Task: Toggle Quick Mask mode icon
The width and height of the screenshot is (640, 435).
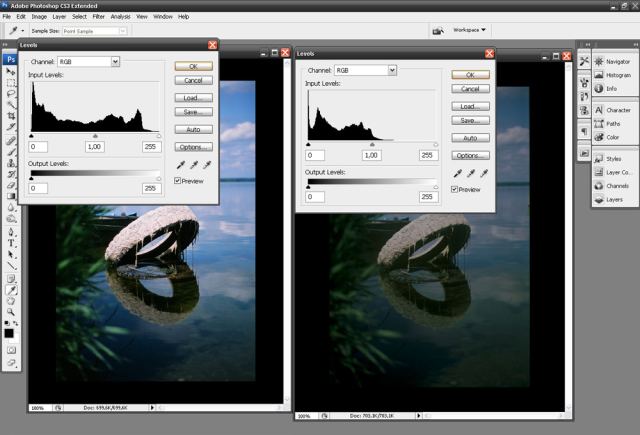Action: 11,350
